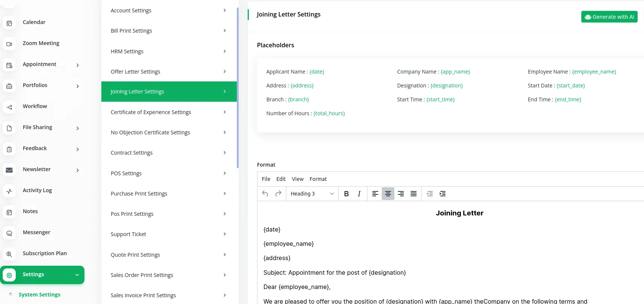Align text right in editor
This screenshot has width=644, height=304.
[x=400, y=194]
